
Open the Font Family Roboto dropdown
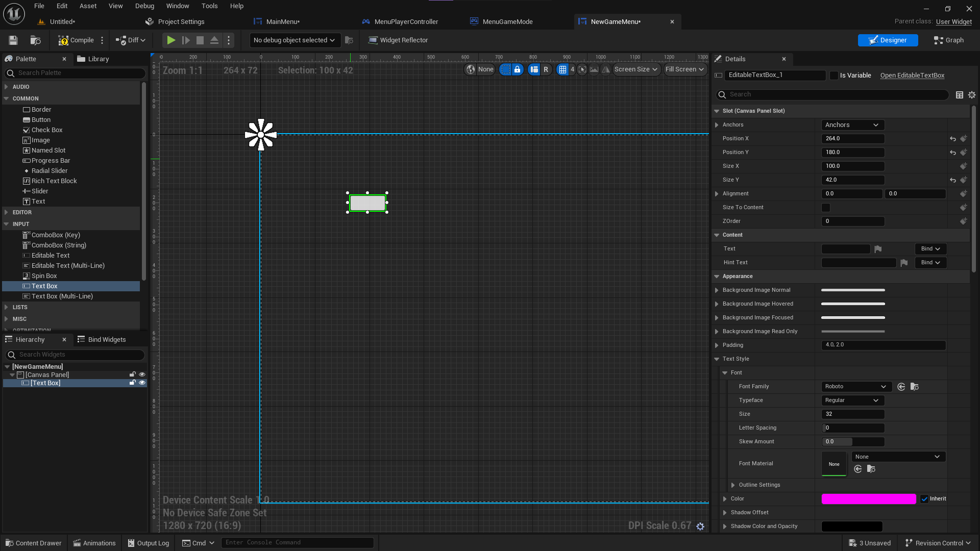855,387
